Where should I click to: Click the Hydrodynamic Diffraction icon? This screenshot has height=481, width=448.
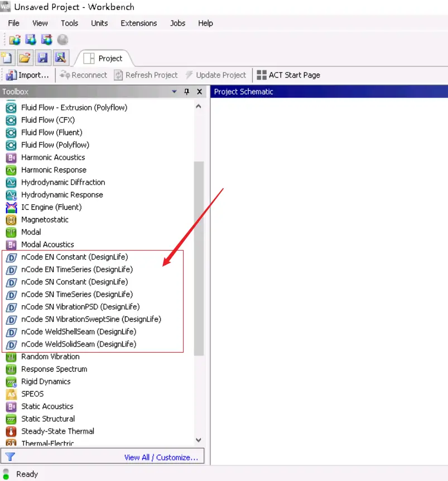click(11, 182)
